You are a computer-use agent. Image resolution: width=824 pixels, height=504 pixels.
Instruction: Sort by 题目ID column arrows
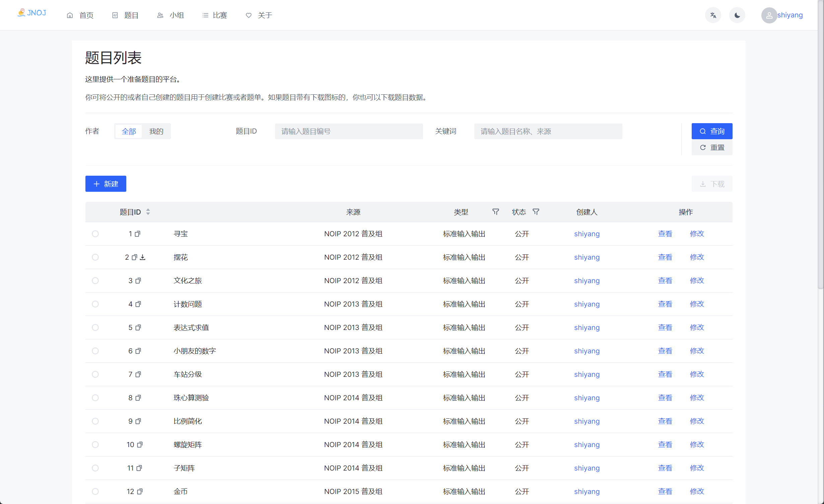[148, 212]
